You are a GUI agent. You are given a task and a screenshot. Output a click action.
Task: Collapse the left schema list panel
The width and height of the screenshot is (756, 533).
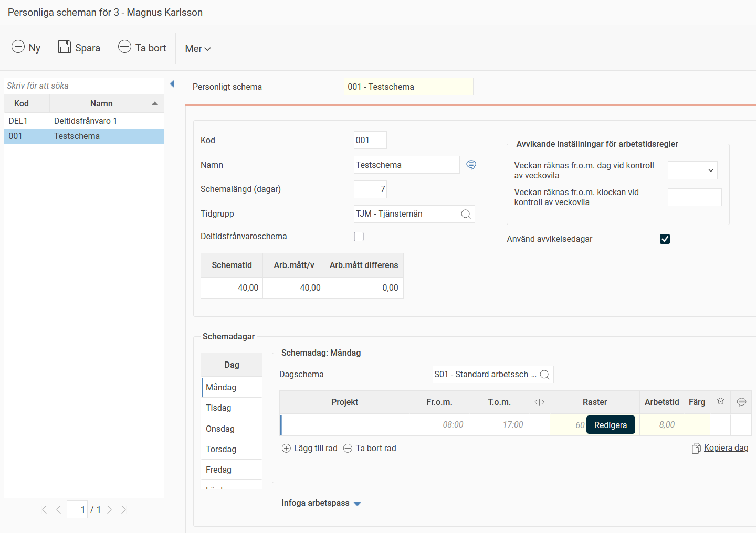click(172, 84)
